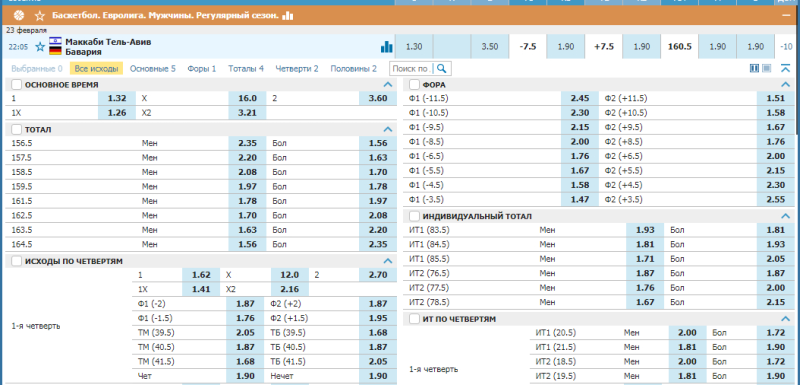800x385 pixels.
Task: Bet on 1.30 in match header row
Action: (x=414, y=47)
